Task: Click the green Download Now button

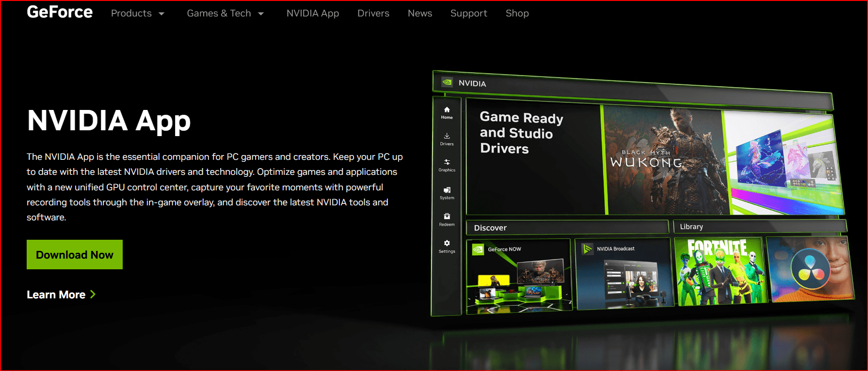Action: (75, 255)
